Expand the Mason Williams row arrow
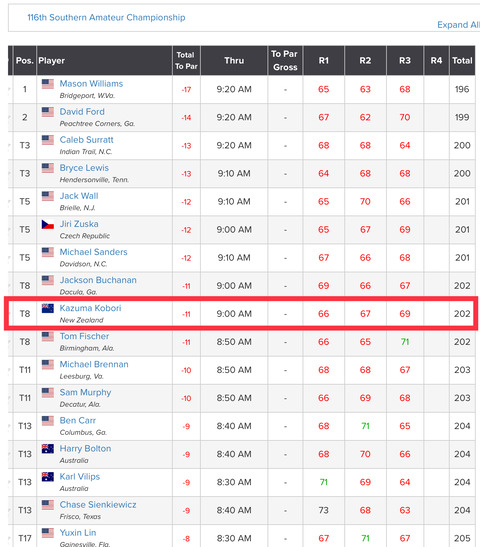 (x=10, y=89)
